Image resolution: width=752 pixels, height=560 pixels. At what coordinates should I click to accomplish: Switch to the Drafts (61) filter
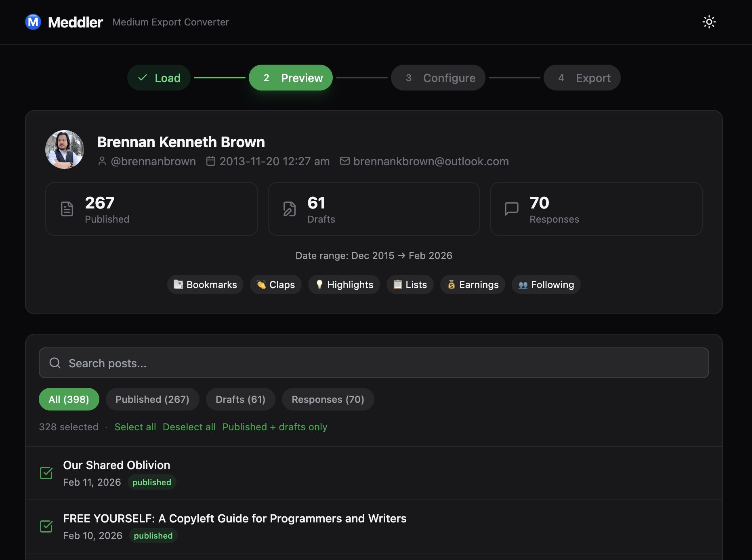240,399
